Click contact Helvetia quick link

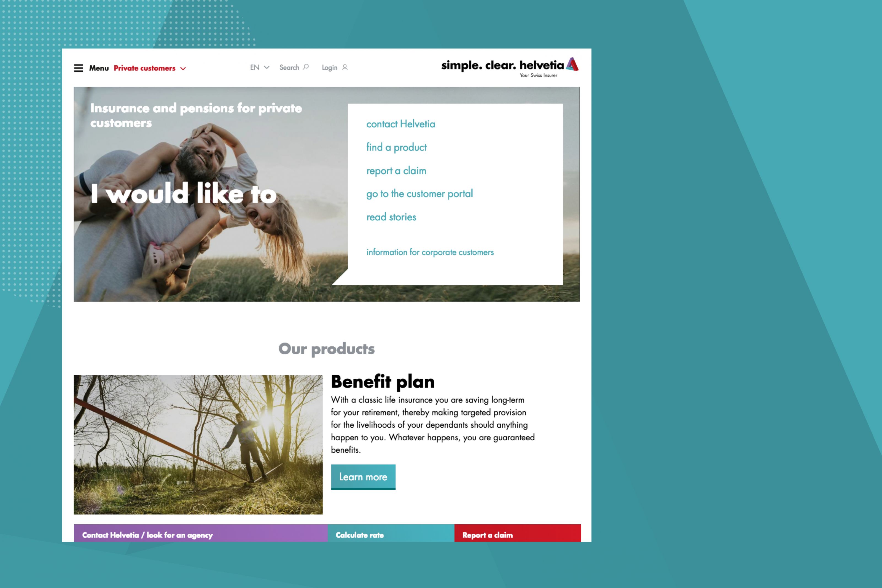pos(401,124)
